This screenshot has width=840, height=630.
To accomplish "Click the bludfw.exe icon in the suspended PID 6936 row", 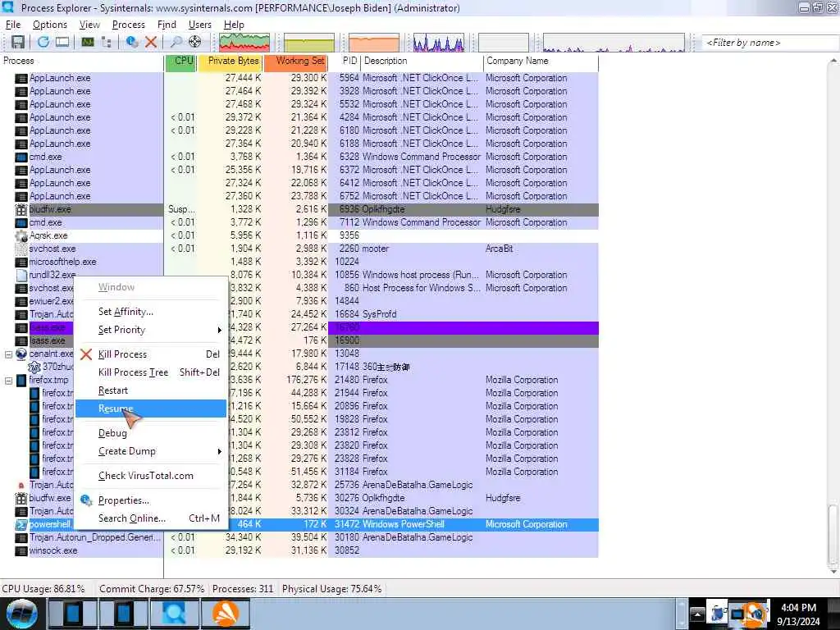I will pyautogui.click(x=21, y=209).
